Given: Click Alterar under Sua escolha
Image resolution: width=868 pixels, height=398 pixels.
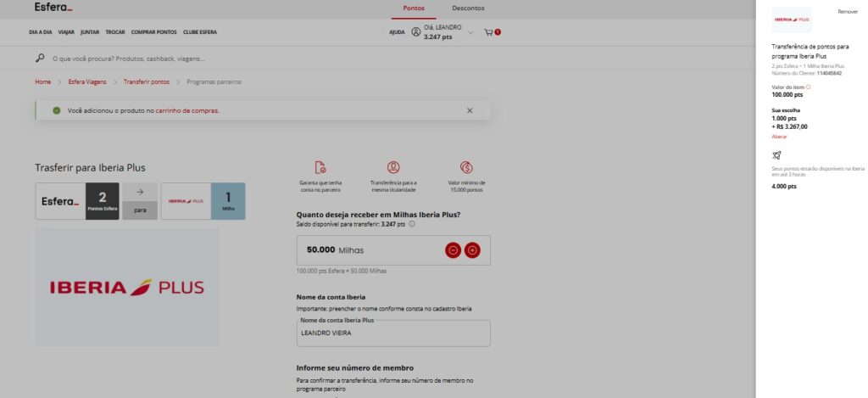Looking at the screenshot, I should (x=779, y=136).
